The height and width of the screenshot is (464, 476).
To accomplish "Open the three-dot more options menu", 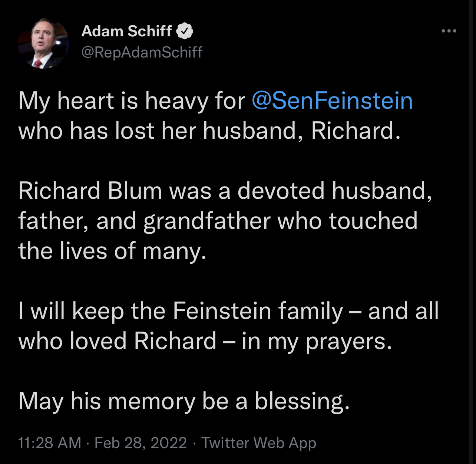I will 449,31.
